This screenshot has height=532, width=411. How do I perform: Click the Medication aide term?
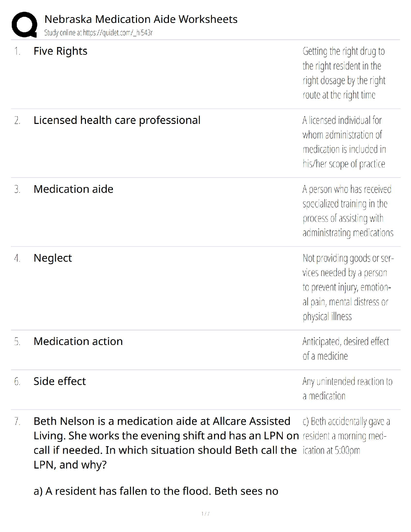point(73,189)
